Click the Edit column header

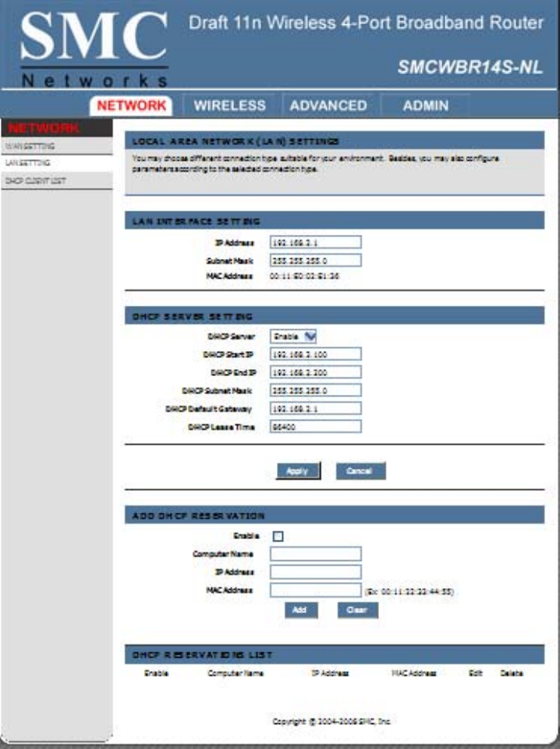[x=476, y=673]
